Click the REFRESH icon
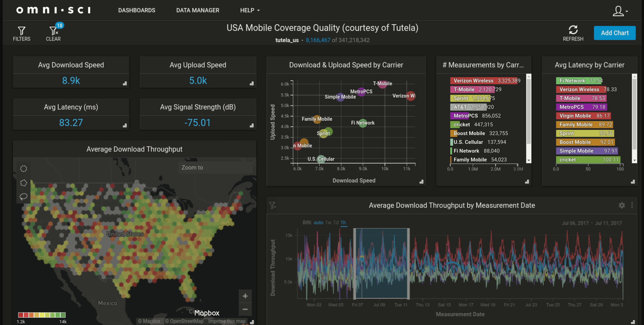The width and height of the screenshot is (644, 325). tap(573, 30)
